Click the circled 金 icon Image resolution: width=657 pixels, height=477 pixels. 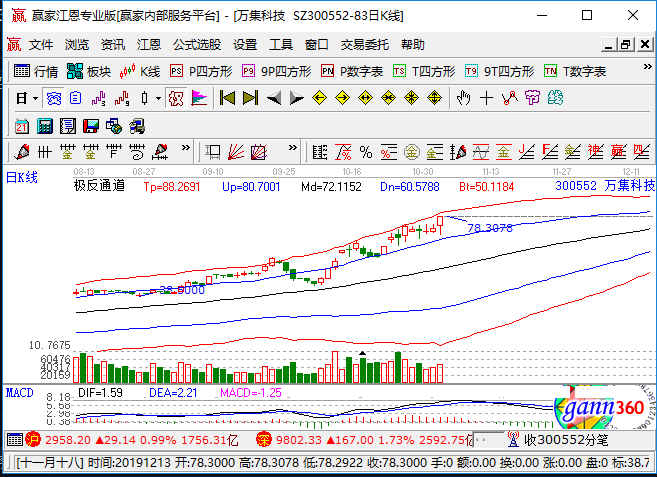tap(412, 152)
